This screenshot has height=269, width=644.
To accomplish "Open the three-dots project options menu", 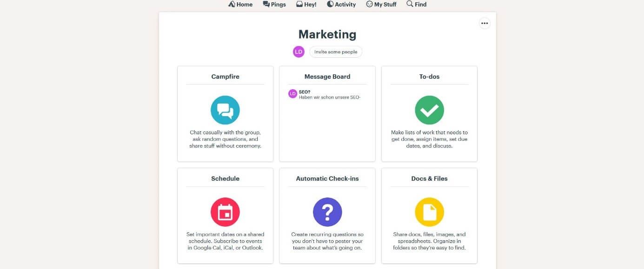I will tap(485, 23).
